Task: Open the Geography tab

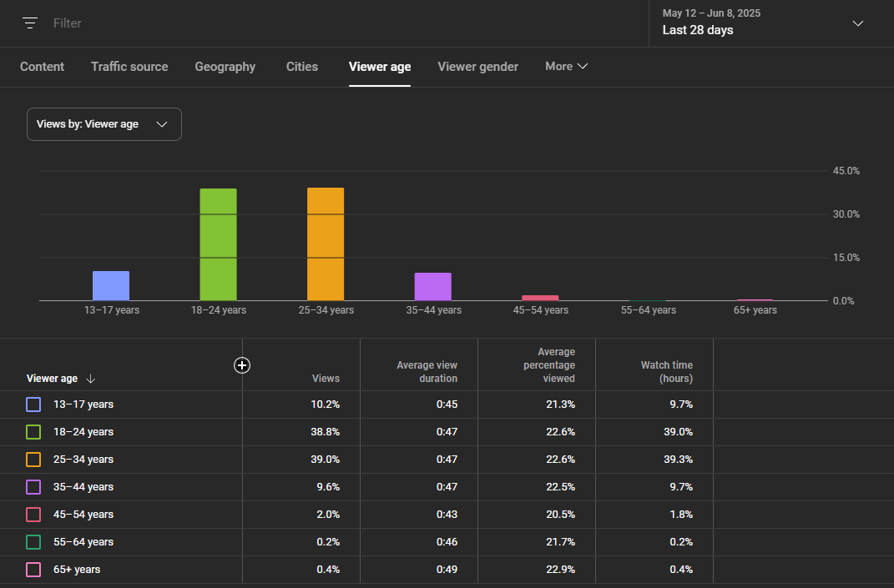Action: pyautogui.click(x=225, y=67)
